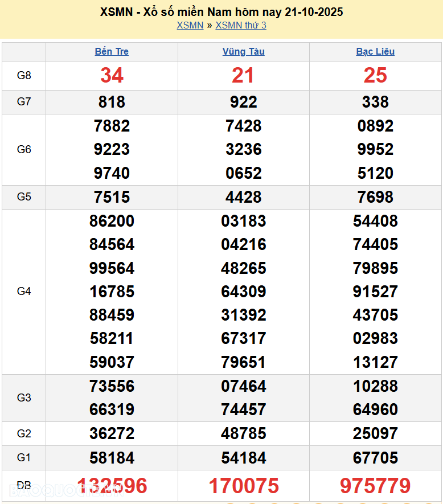Open the XSMN thứ 3 link
Image resolution: width=443 pixels, height=504 pixels.
[241, 25]
